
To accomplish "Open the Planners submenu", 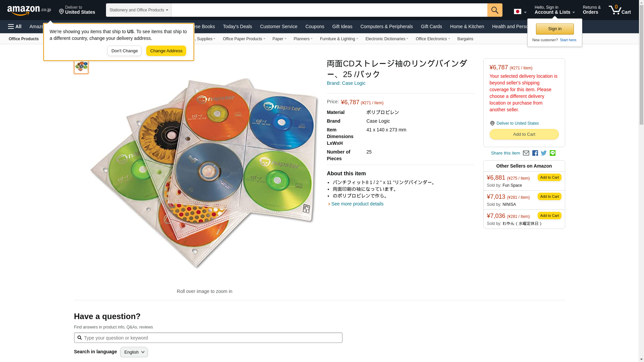I will tap(303, 39).
